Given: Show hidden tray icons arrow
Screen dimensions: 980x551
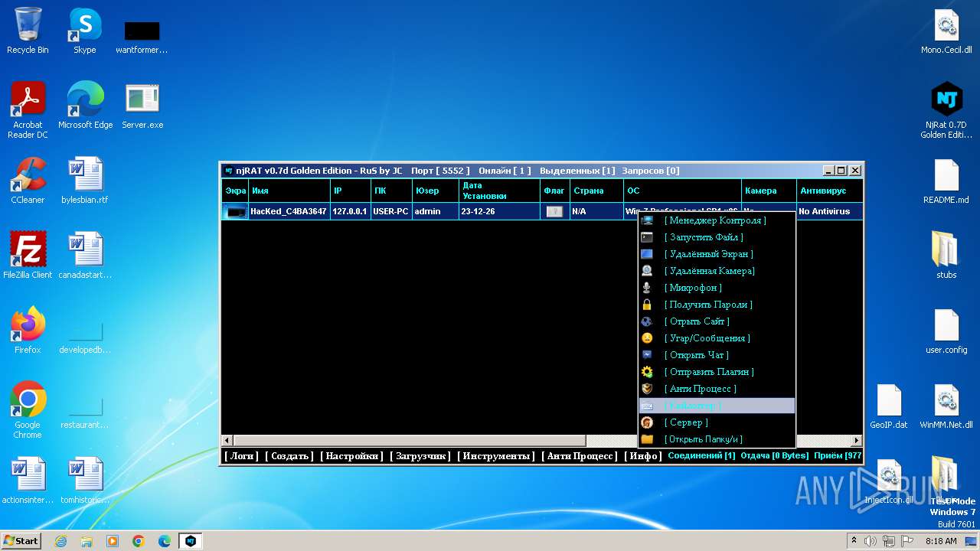Looking at the screenshot, I should click(x=854, y=541).
